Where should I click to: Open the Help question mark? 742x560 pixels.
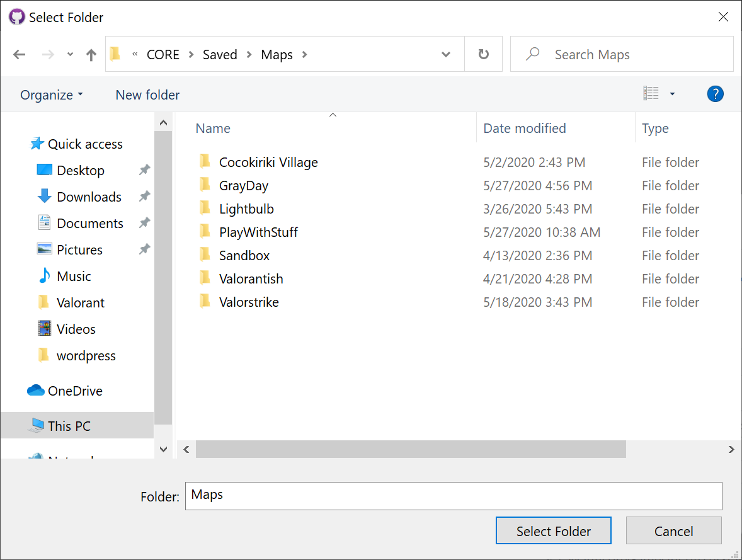pos(716,94)
